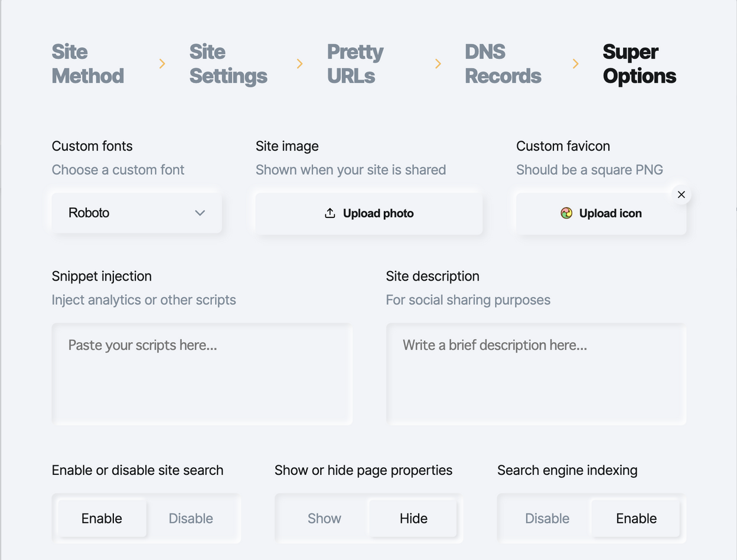This screenshot has height=560, width=737.
Task: Click the upload arrow icon for site image
Action: (330, 213)
